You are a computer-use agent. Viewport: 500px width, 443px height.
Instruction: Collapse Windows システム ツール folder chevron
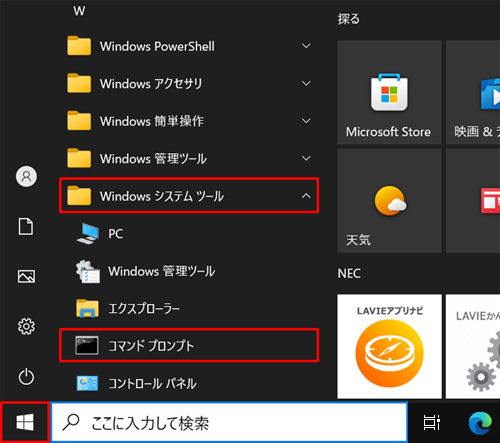click(x=306, y=196)
